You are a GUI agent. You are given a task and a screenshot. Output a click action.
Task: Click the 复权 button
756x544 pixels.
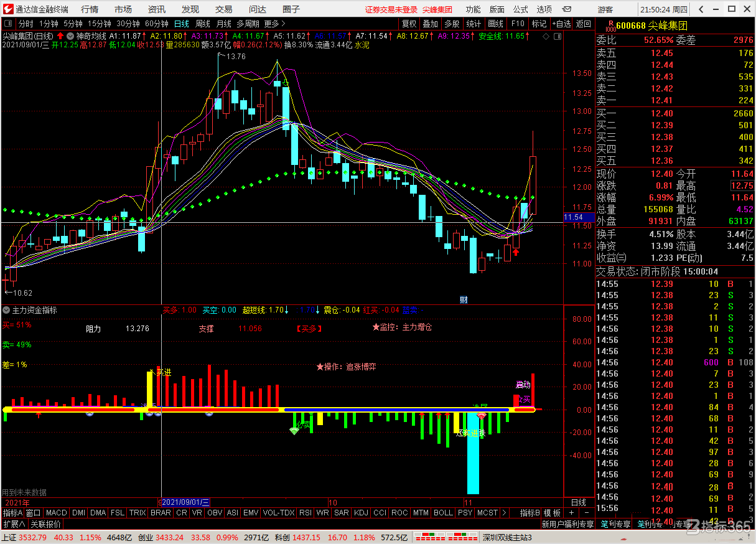(409, 24)
